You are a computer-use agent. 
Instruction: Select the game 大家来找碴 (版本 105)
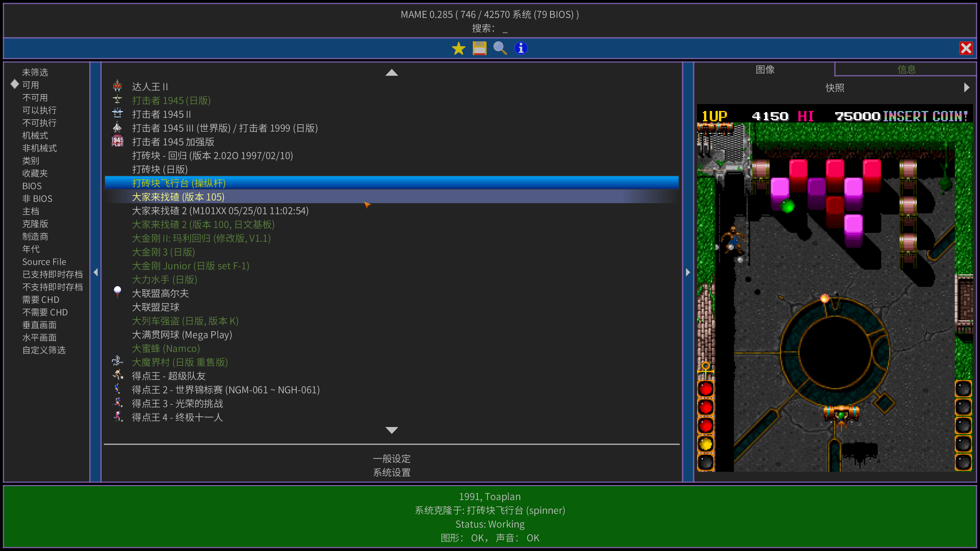(x=178, y=197)
